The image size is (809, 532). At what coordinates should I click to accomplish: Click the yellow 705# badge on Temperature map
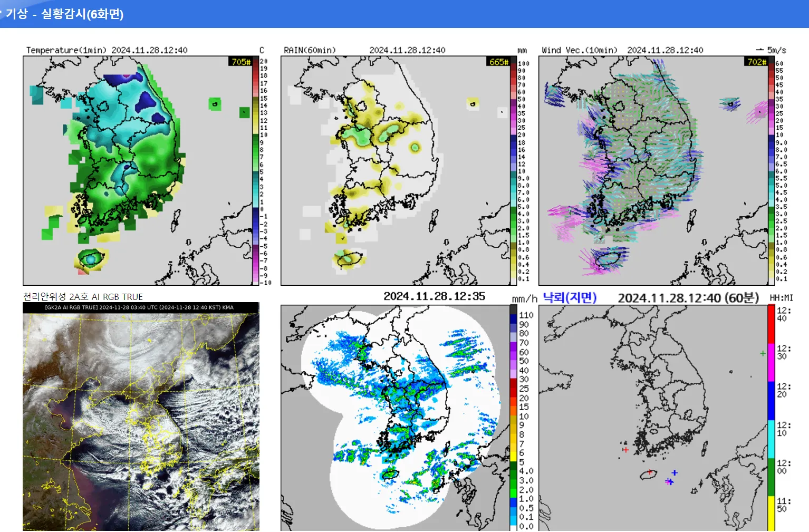coord(241,62)
